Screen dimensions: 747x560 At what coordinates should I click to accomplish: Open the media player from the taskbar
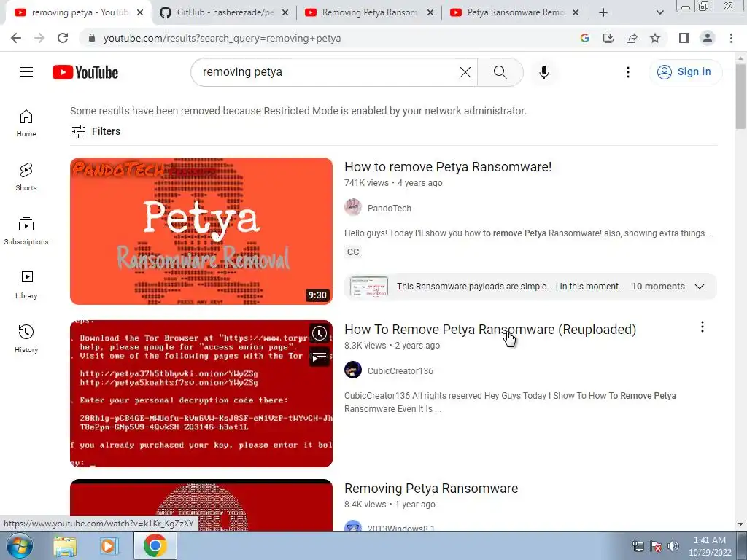[109, 546]
